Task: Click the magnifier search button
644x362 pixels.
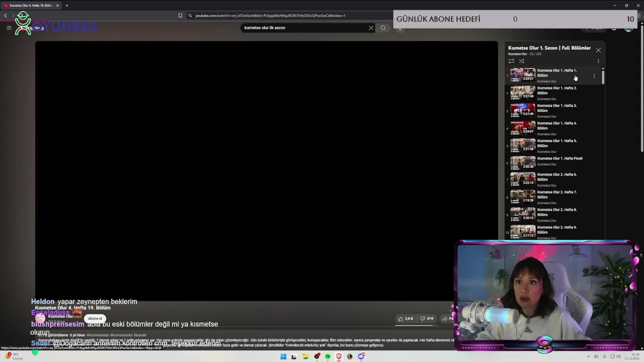Action: point(383,28)
